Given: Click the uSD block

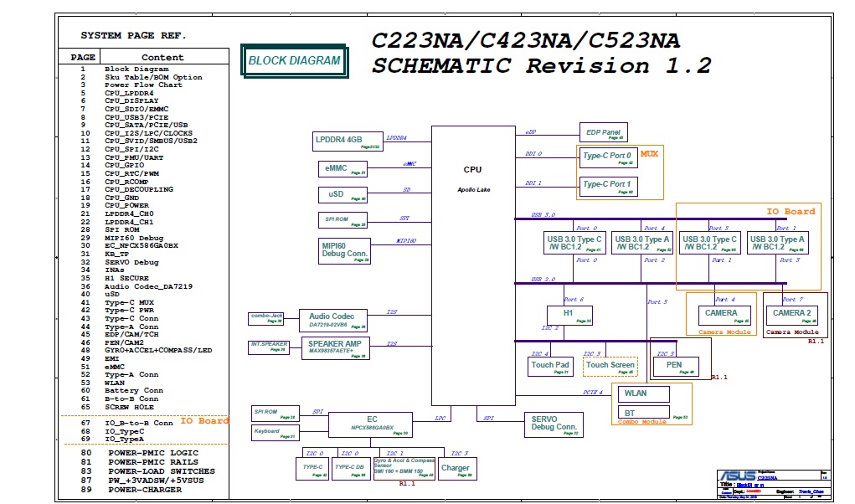Looking at the screenshot, I should click(x=343, y=194).
